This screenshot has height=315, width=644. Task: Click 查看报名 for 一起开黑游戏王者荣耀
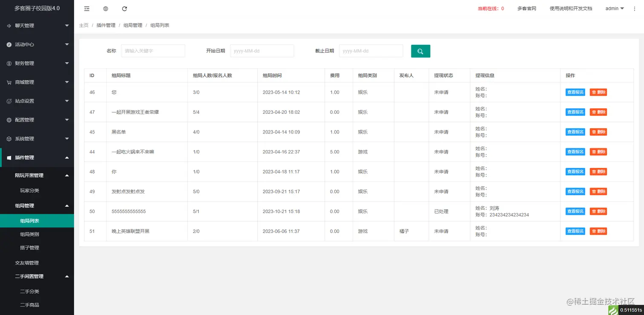pyautogui.click(x=575, y=112)
